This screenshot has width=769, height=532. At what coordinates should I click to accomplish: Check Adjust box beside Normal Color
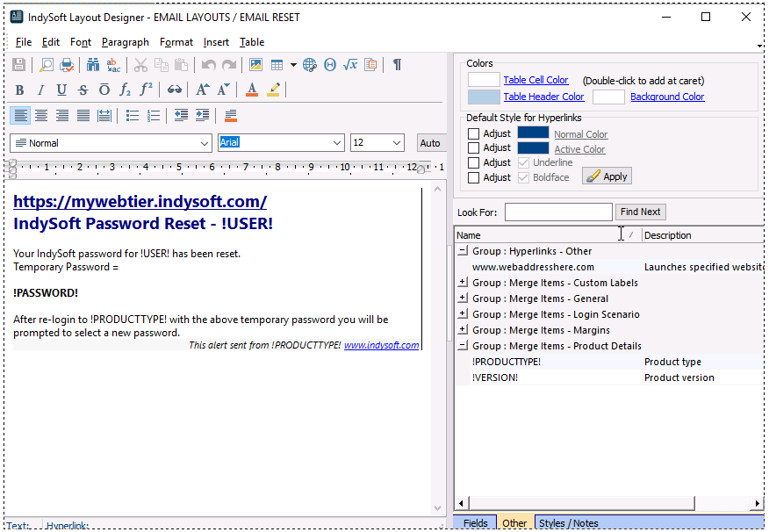[x=474, y=134]
